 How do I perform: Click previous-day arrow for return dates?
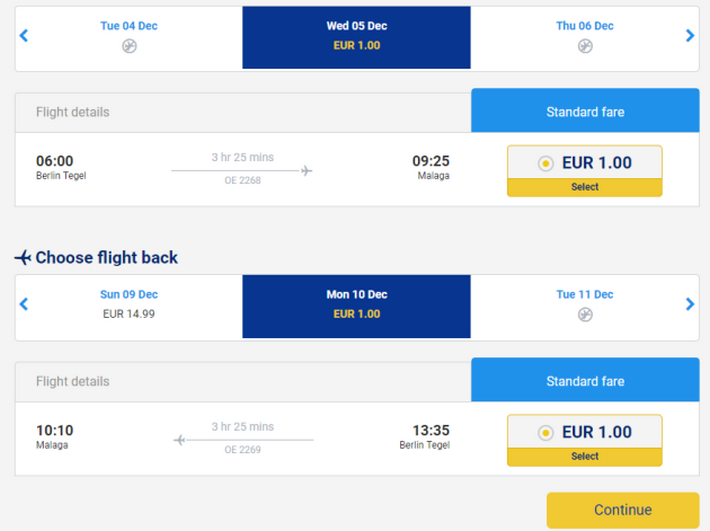tap(24, 304)
